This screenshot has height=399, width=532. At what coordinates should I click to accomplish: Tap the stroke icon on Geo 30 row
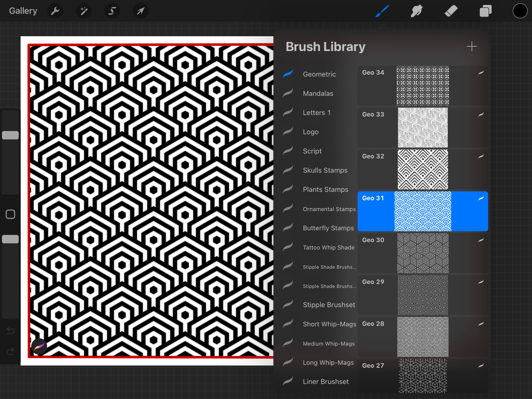(481, 240)
